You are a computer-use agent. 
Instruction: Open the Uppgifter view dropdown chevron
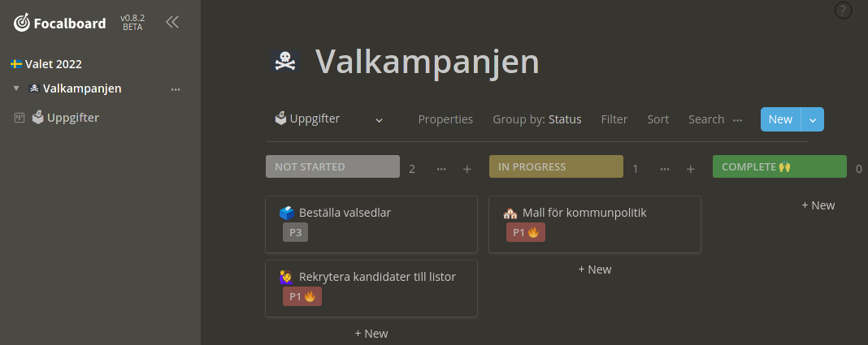[380, 120]
